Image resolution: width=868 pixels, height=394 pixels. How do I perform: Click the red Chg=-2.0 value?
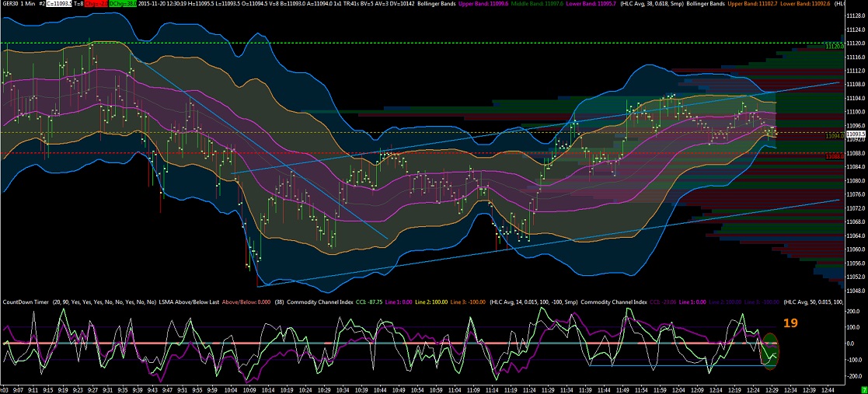pyautogui.click(x=97, y=3)
